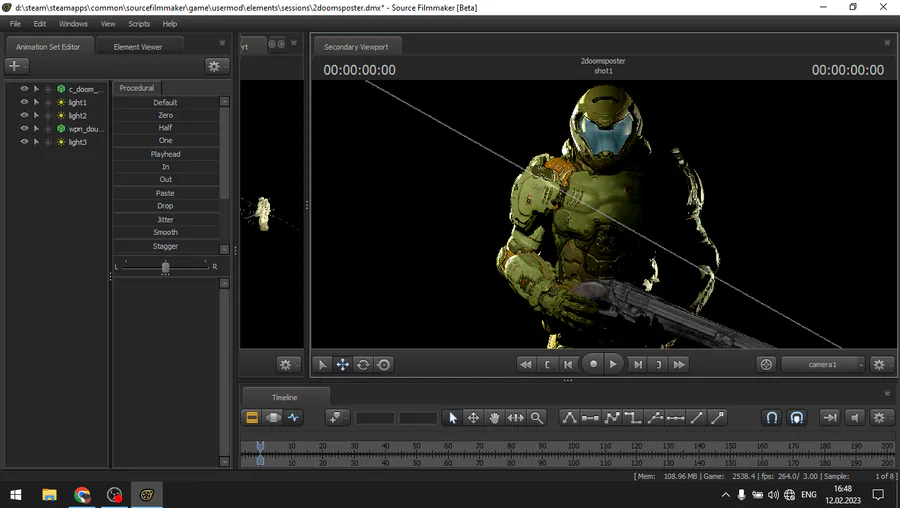Apply spline tangent to keys

[569, 418]
